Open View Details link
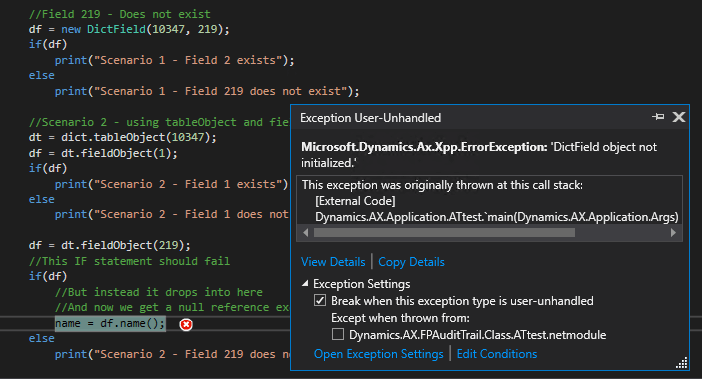This screenshot has width=702, height=379. tap(333, 262)
